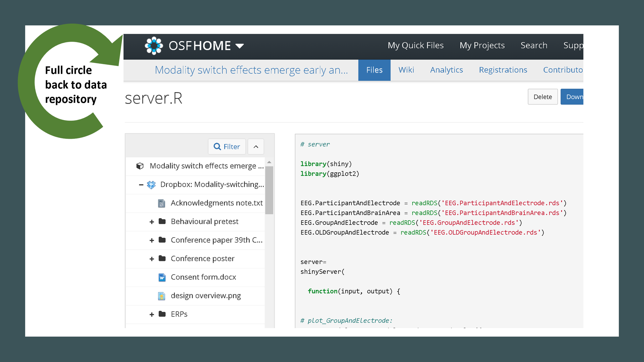Switch to the Wiki tab

pos(406,69)
